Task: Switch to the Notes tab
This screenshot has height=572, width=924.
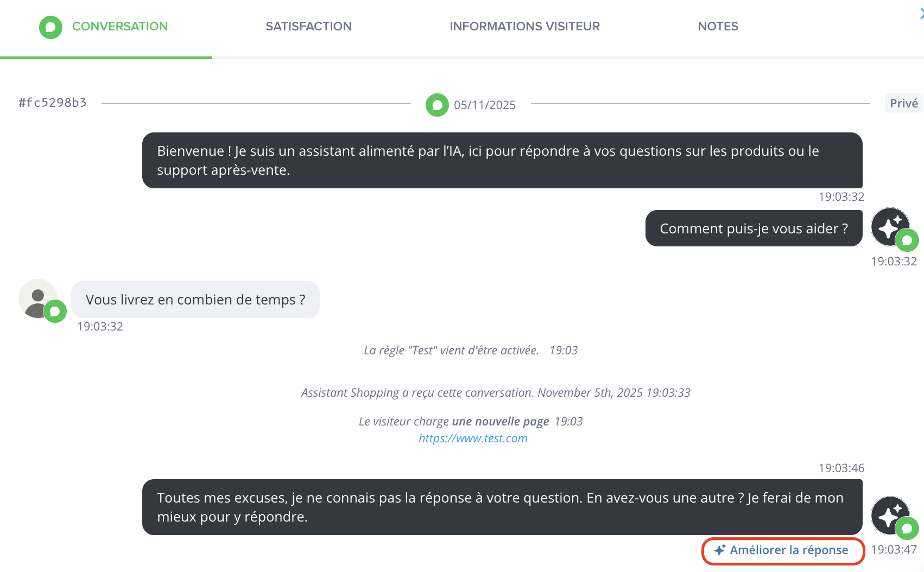Action: [x=718, y=27]
